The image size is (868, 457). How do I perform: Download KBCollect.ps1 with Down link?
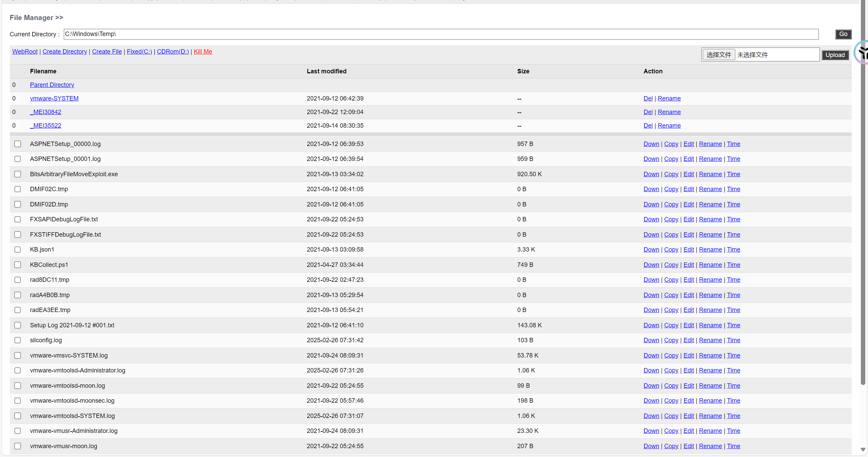coord(651,265)
